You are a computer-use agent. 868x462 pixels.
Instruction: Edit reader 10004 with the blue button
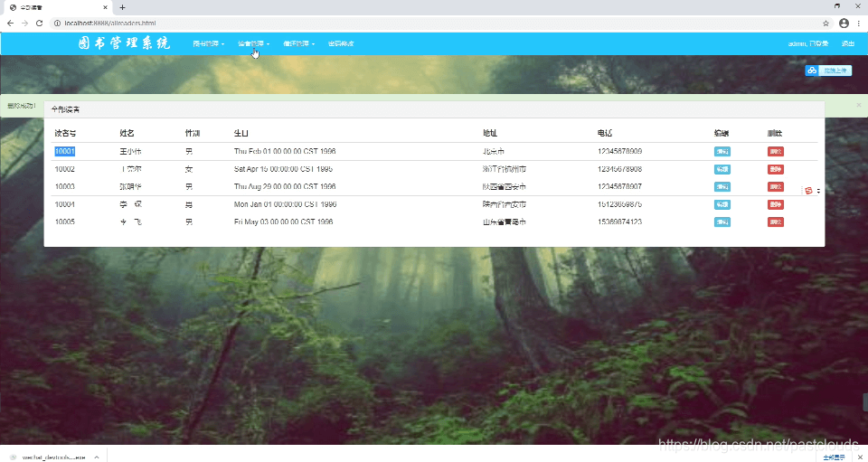click(x=722, y=204)
